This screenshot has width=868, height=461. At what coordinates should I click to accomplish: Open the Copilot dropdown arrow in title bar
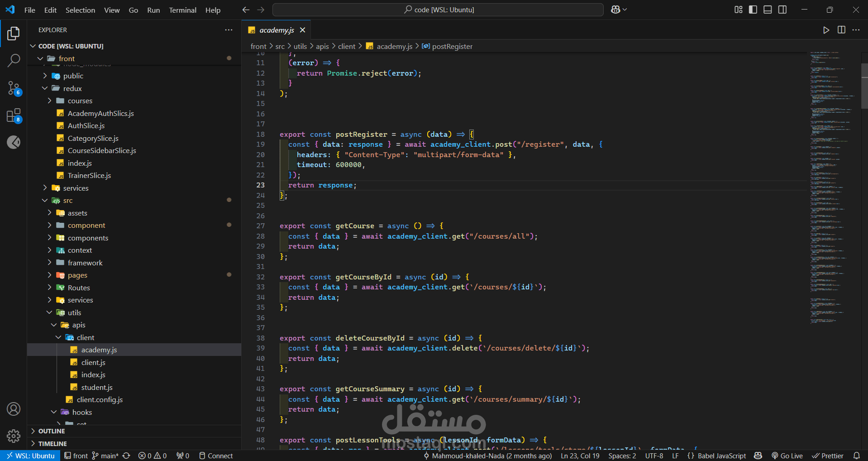[x=625, y=10]
